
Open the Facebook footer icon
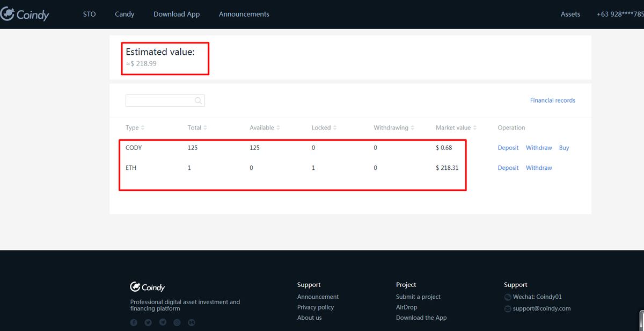(134, 322)
